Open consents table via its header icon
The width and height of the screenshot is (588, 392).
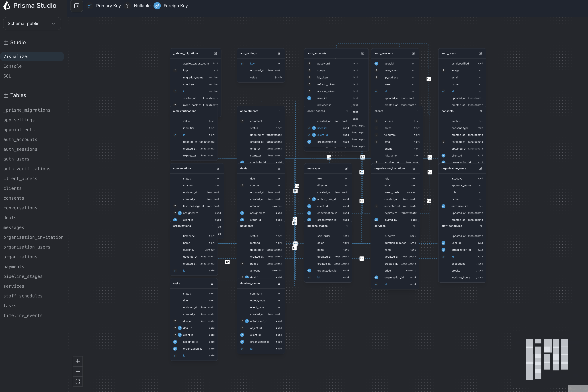480,111
